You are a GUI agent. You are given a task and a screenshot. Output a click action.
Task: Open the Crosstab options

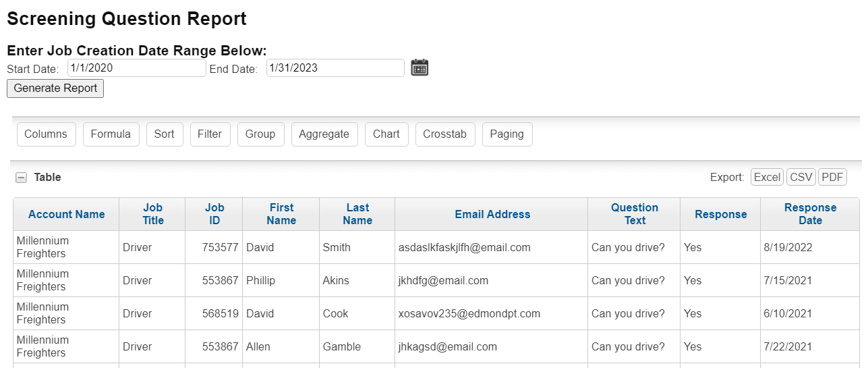pyautogui.click(x=444, y=134)
